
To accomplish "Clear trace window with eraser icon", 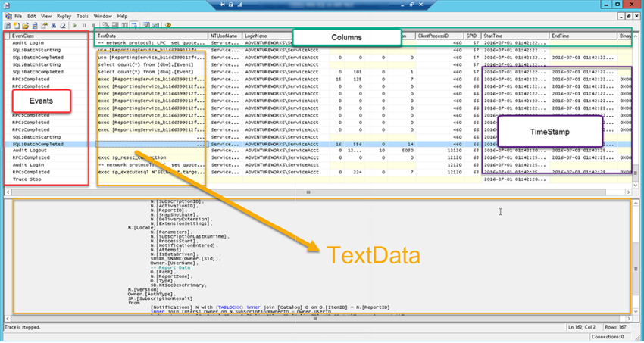I will (62, 26).
